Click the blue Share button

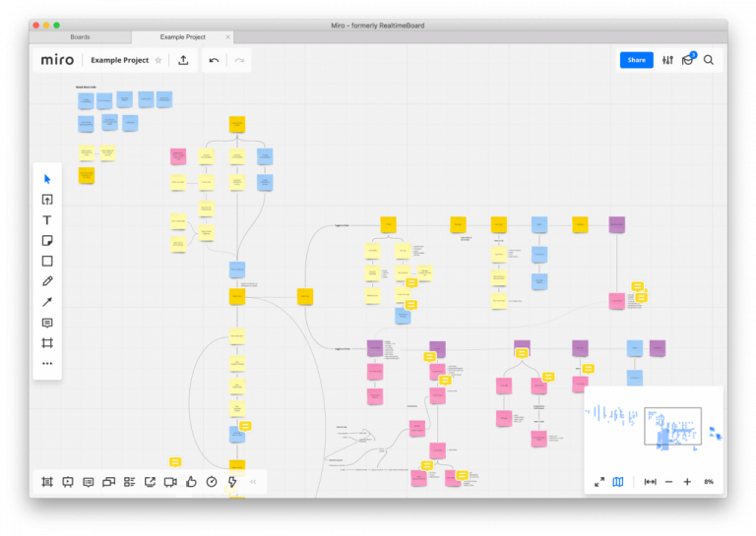[x=636, y=60]
